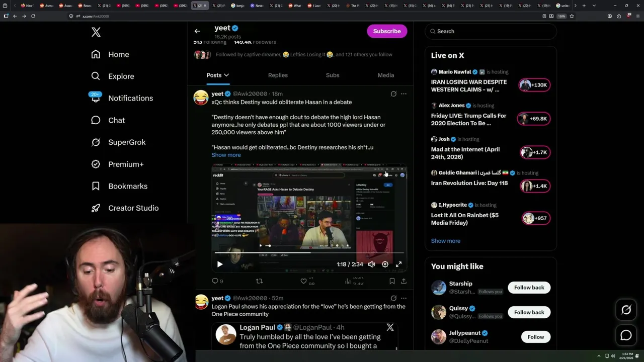
Task: Open Bookmarks from the sidebar
Action: 119,186
